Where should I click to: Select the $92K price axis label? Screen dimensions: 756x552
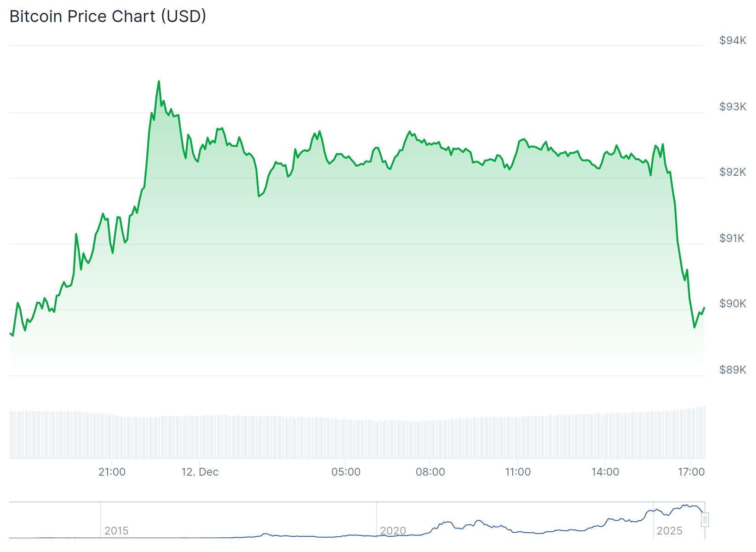733,172
